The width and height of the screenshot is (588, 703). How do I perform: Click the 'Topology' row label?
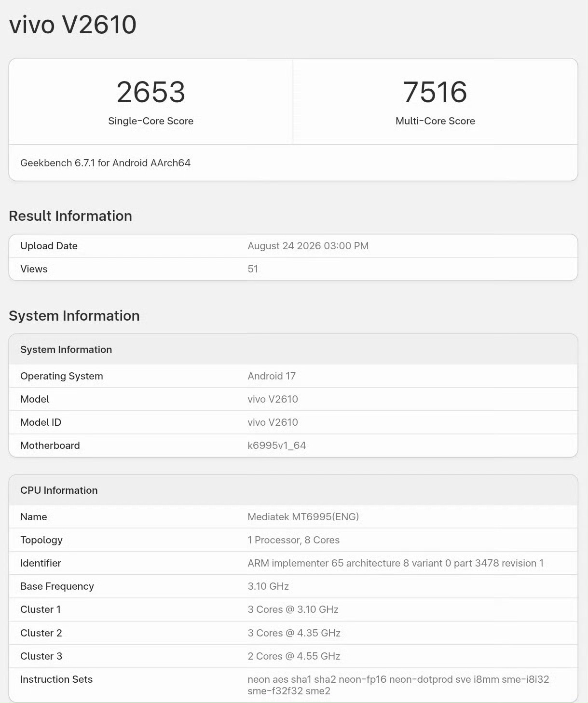coord(41,540)
